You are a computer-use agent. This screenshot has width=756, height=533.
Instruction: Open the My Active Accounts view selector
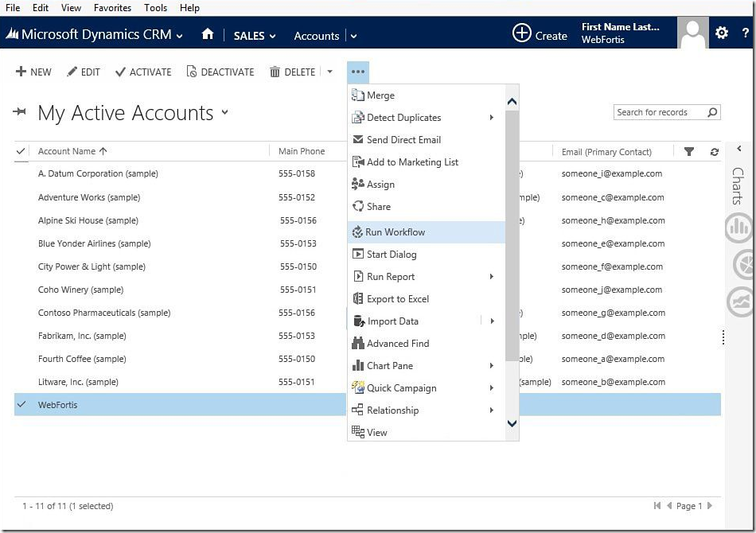coord(224,112)
